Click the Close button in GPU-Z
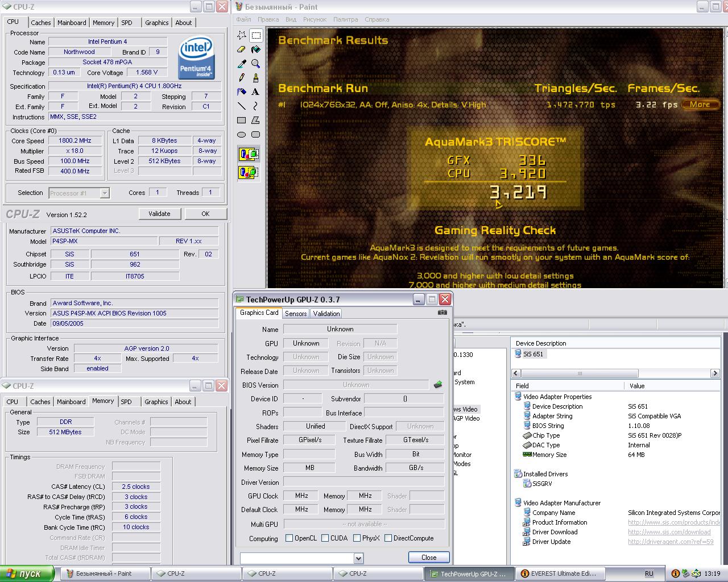Viewport: 728px width, 582px height. 429,558
